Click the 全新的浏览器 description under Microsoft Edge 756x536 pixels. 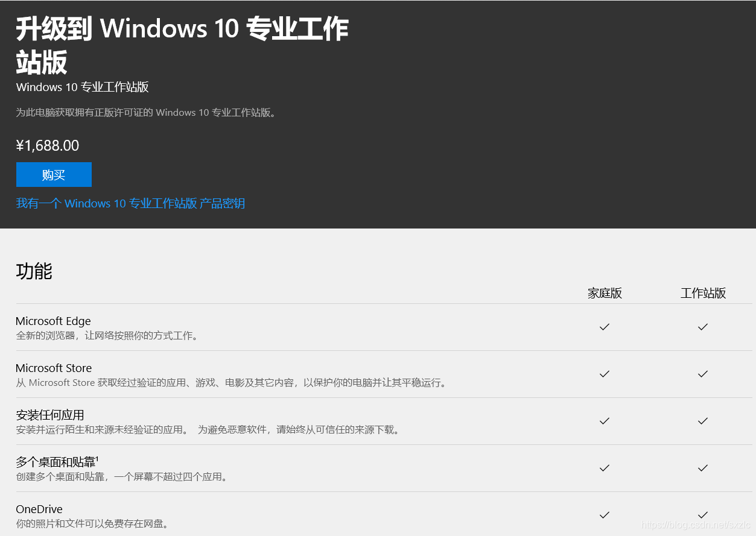(107, 336)
